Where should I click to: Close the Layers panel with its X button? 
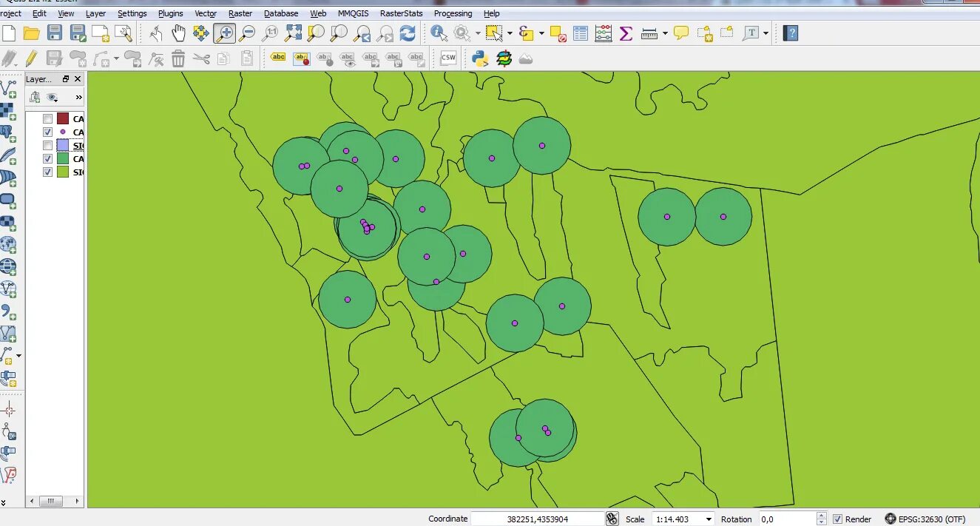pyautogui.click(x=78, y=79)
